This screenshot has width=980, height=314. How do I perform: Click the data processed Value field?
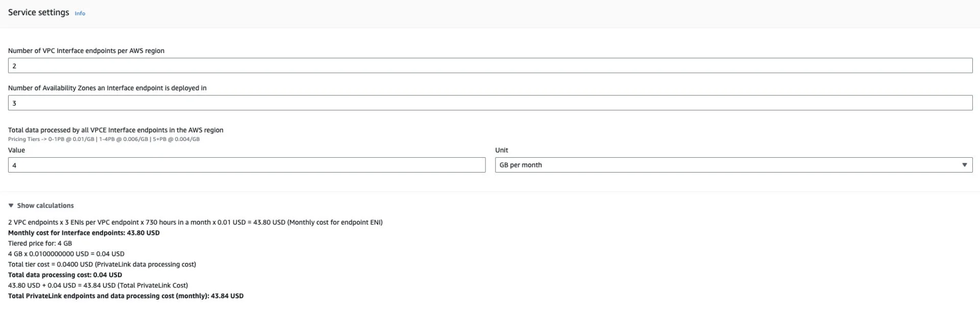pos(247,165)
